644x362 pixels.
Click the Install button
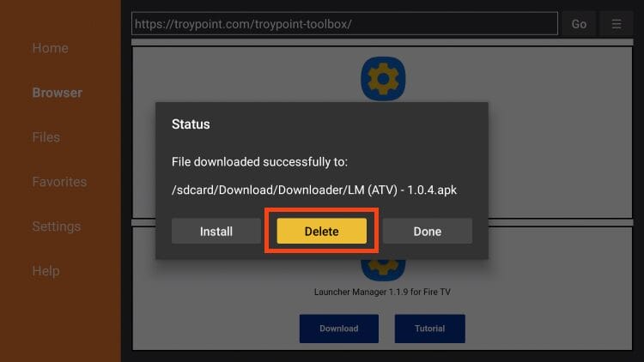coord(216,231)
